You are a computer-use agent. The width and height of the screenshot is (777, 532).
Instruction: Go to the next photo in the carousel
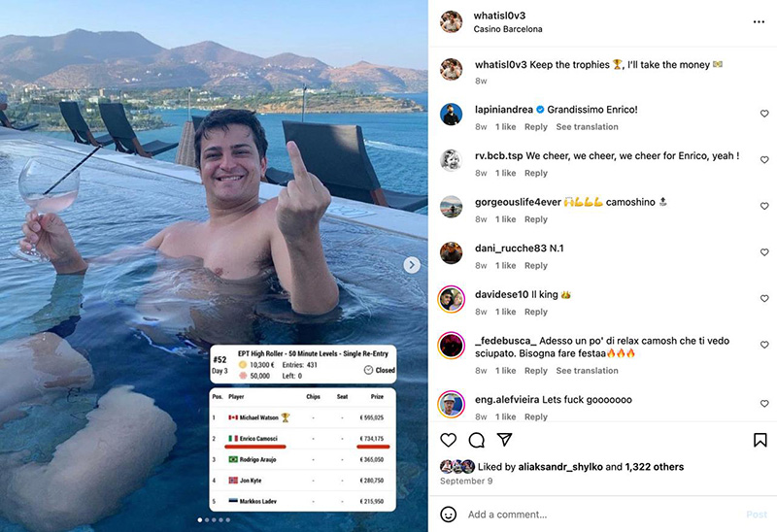[412, 265]
